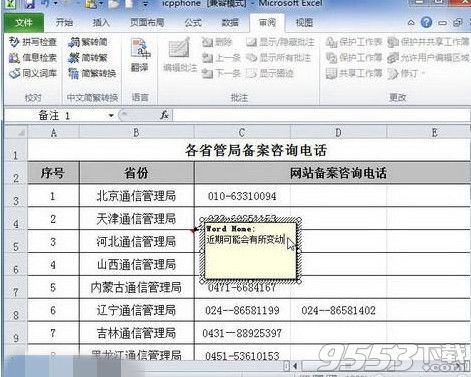Go to 下一条 next comment

coord(221,73)
